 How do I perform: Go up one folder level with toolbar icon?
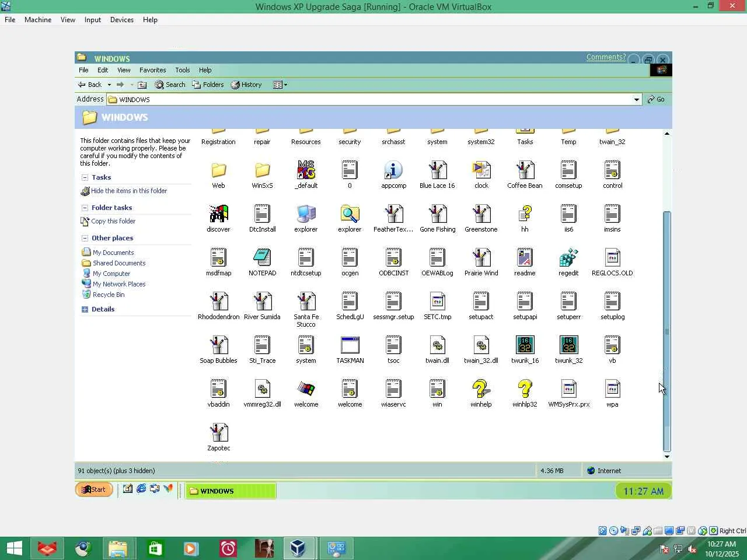(x=142, y=85)
